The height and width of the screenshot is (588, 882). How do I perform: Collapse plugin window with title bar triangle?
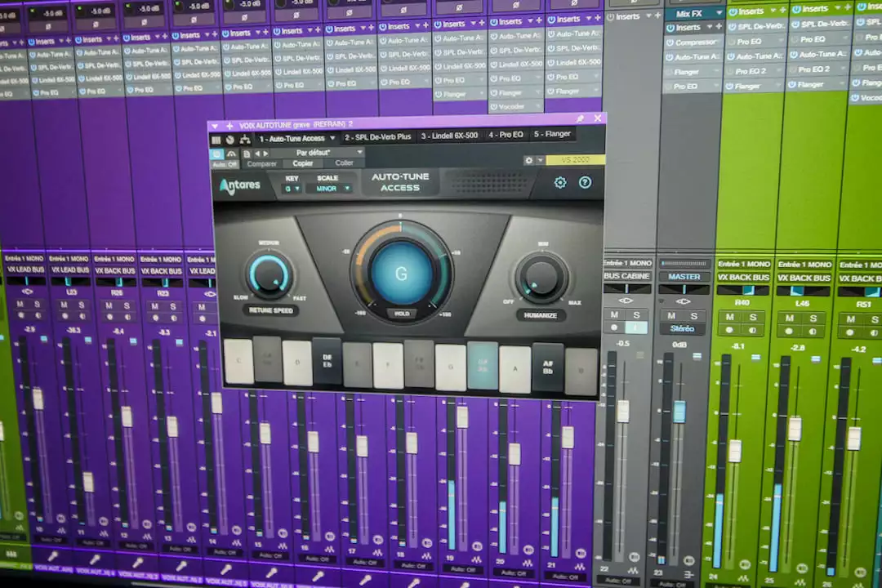215,126
